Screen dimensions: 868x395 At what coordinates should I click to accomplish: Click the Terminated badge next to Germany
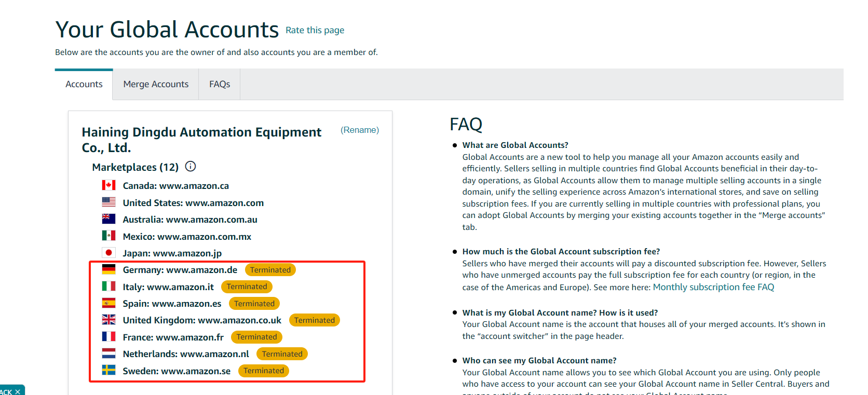[x=270, y=270]
